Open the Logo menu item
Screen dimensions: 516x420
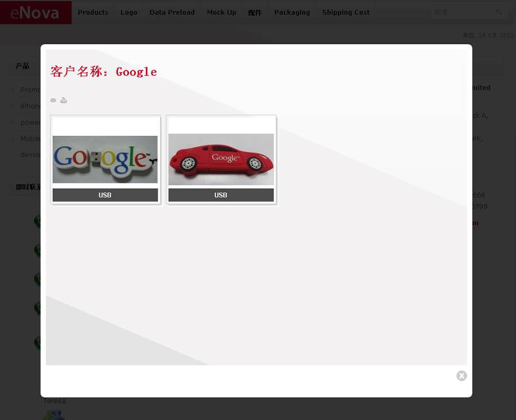point(128,12)
